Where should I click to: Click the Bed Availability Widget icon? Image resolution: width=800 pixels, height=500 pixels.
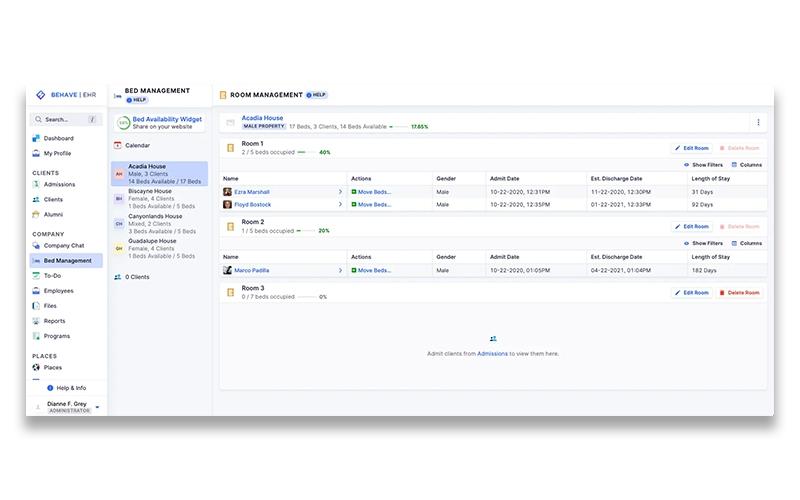[x=122, y=122]
